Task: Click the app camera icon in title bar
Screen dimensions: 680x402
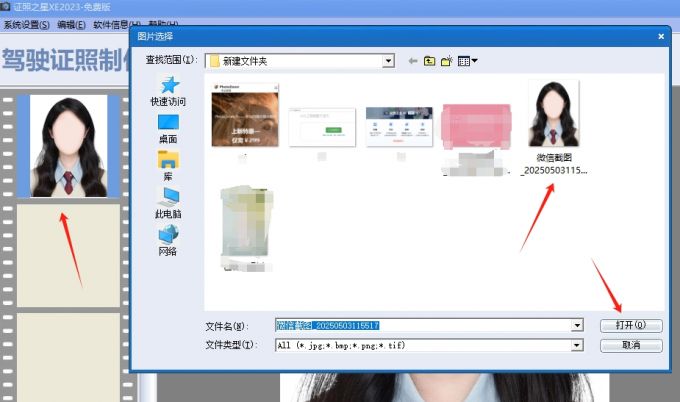Action: pos(5,6)
